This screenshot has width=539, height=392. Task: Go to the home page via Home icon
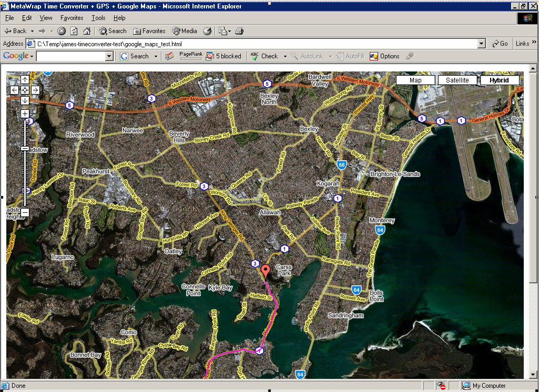point(87,31)
